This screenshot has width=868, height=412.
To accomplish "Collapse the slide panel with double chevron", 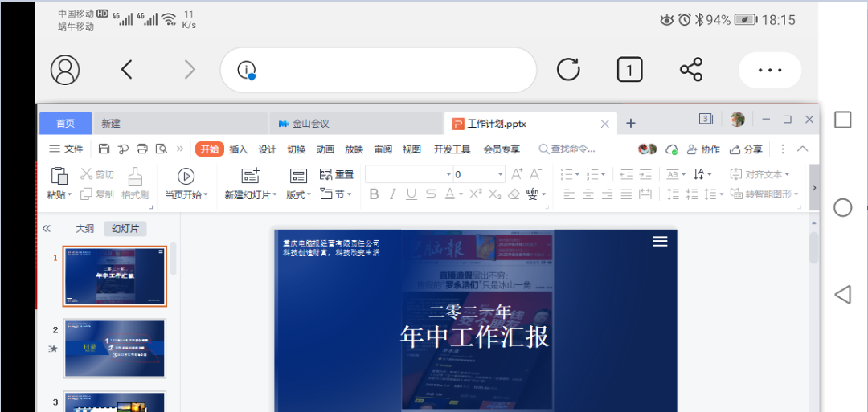I will coord(47,228).
